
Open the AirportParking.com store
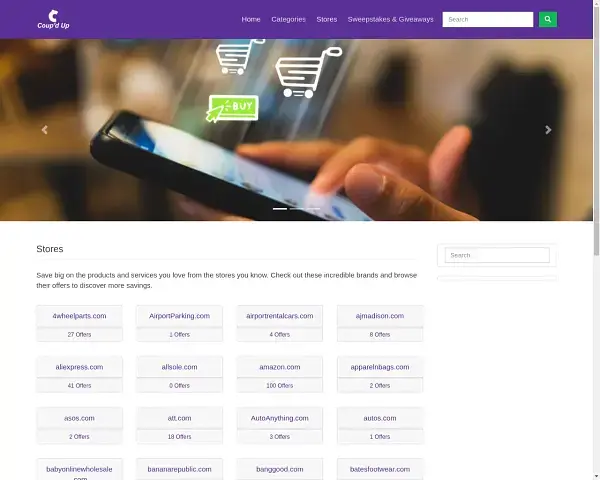179,316
